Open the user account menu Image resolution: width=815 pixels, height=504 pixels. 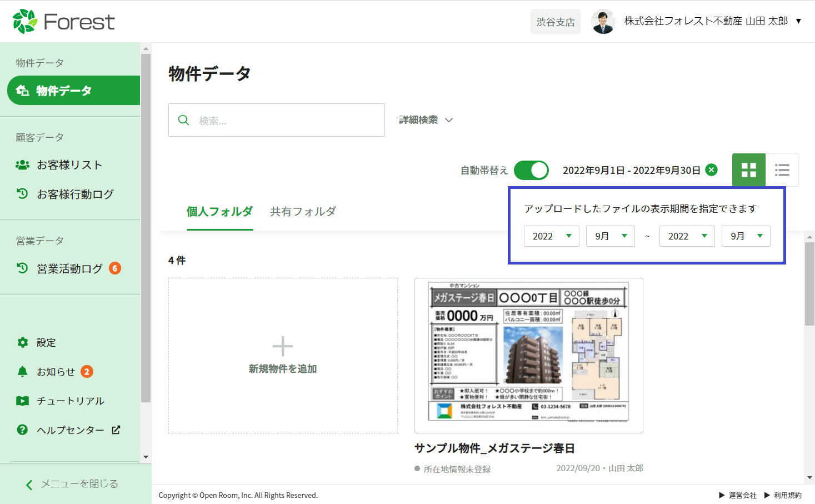(697, 22)
